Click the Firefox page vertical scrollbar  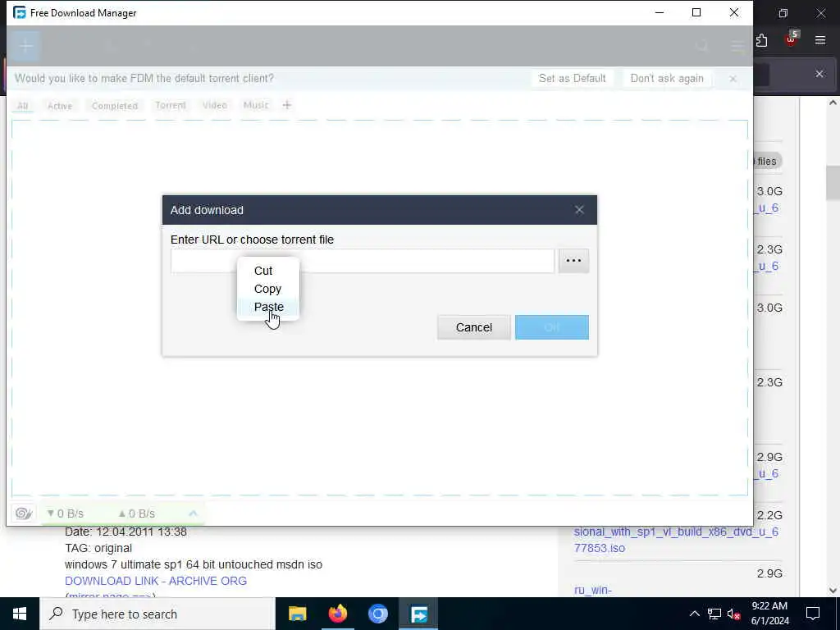click(x=833, y=182)
